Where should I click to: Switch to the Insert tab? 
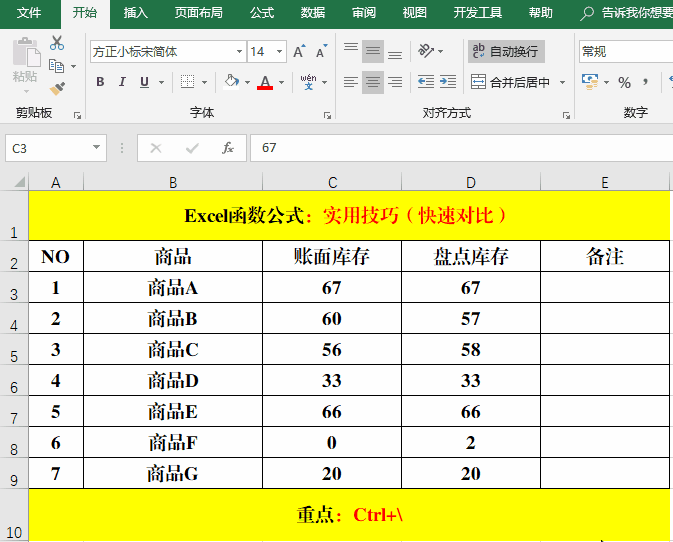[x=136, y=13]
